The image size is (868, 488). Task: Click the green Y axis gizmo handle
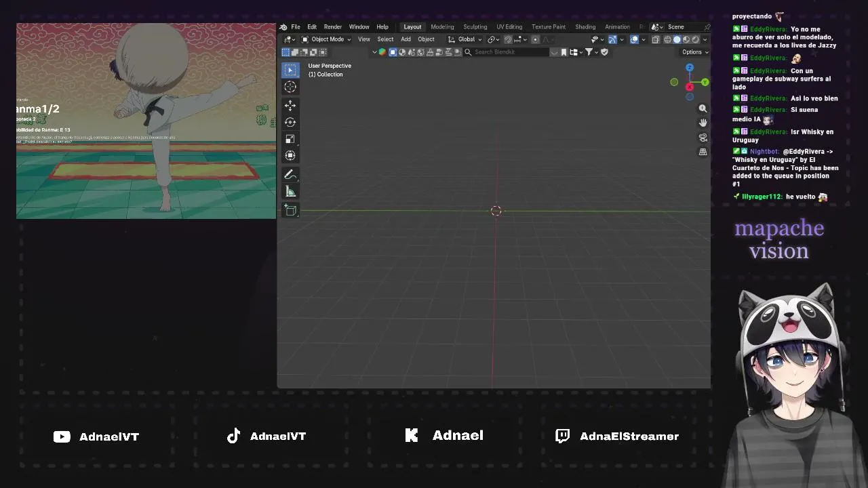point(705,82)
